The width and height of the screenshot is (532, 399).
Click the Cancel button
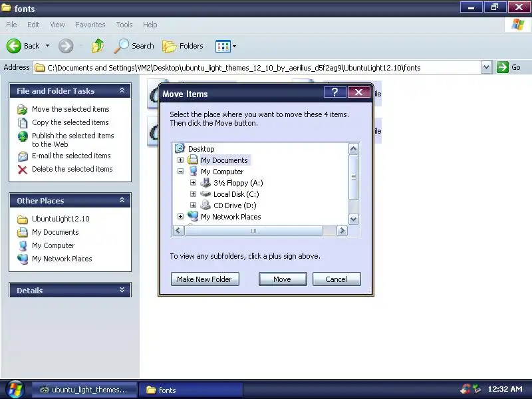pyautogui.click(x=336, y=279)
